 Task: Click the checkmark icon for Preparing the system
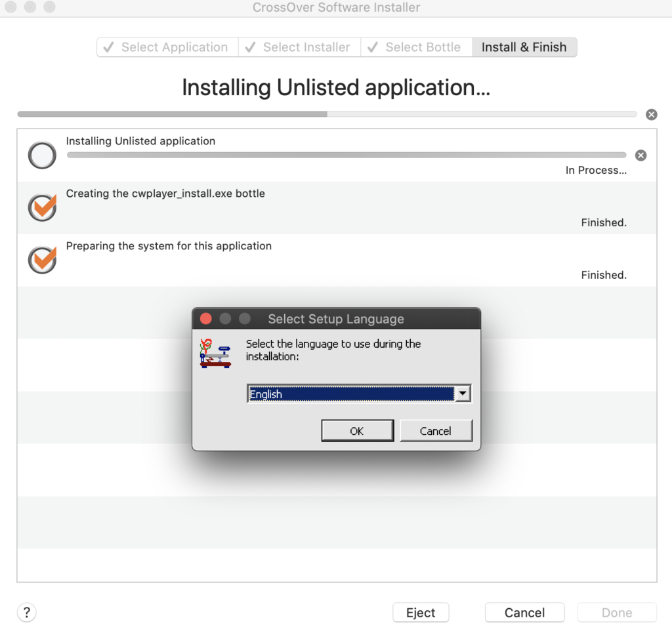tap(42, 260)
